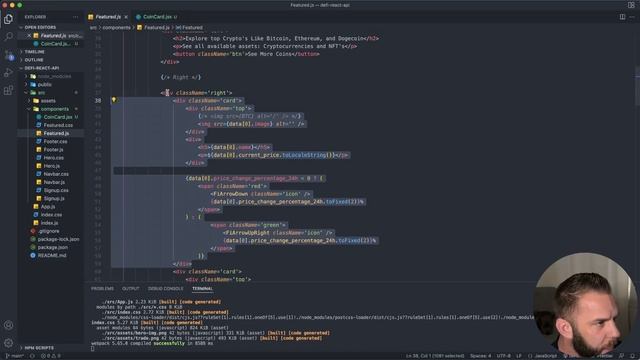Collapse the DEFI-REACT-API project section
Image resolution: width=640 pixels, height=360 pixels.
51,68
